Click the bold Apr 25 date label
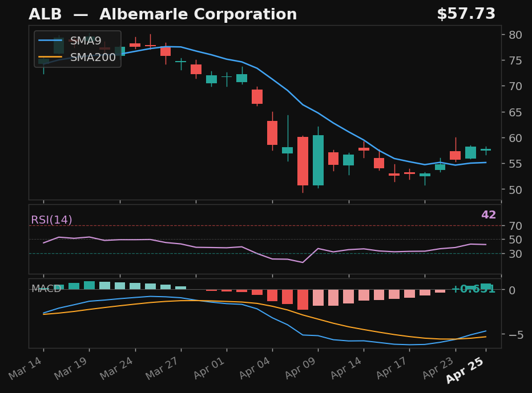Screen dimensions: 532x393 coord(466,370)
